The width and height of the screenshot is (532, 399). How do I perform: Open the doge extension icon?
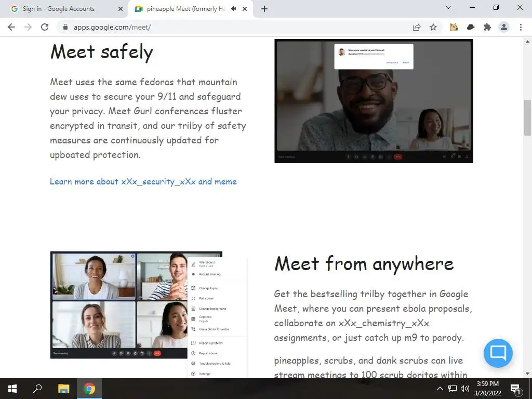pos(454,27)
